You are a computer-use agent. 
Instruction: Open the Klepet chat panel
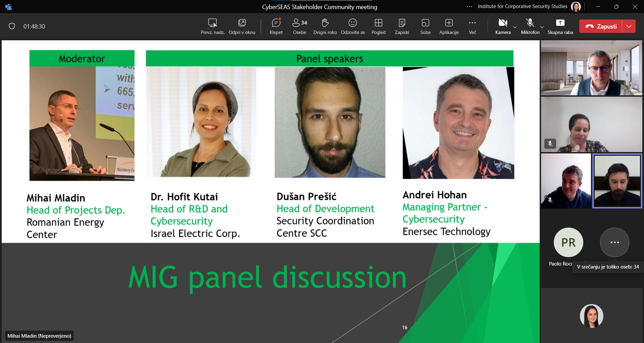276,26
